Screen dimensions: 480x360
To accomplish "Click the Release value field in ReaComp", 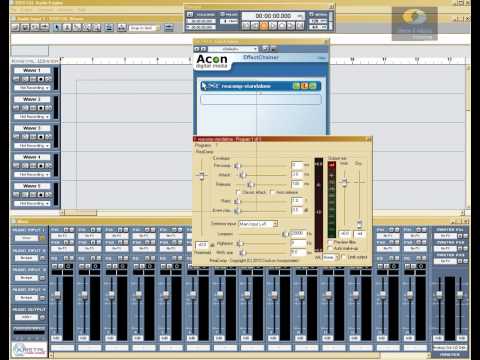I will 297,184.
